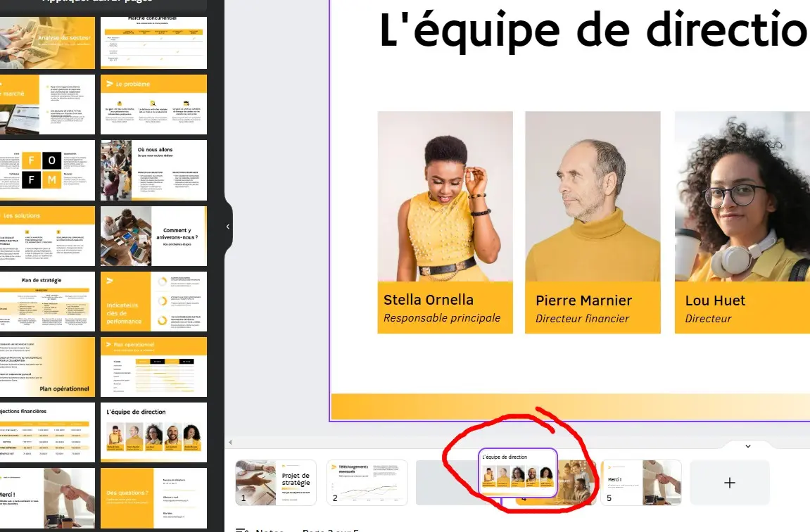Viewport: 810px width, 532px height.
Task: Select the name text 'Stella Ornella'
Action: (x=429, y=300)
